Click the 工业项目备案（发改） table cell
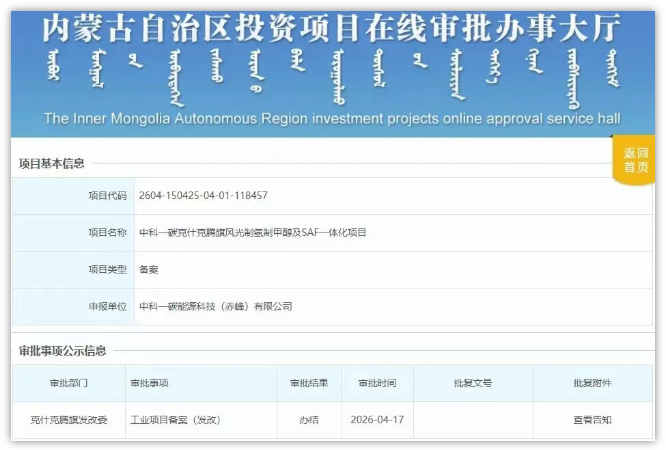666x450 pixels. tap(174, 420)
